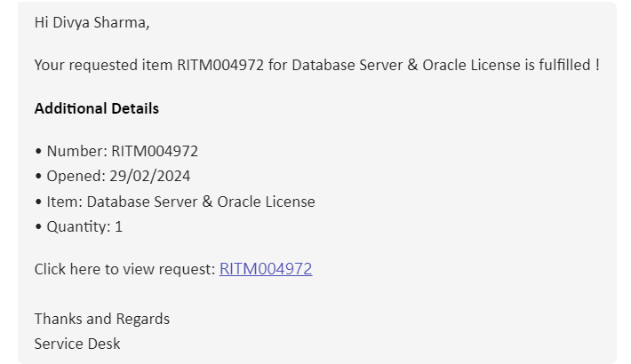Click 'Your requested item' at sentence start
Image resolution: width=631 pixels, height=364 pixels.
(103, 65)
